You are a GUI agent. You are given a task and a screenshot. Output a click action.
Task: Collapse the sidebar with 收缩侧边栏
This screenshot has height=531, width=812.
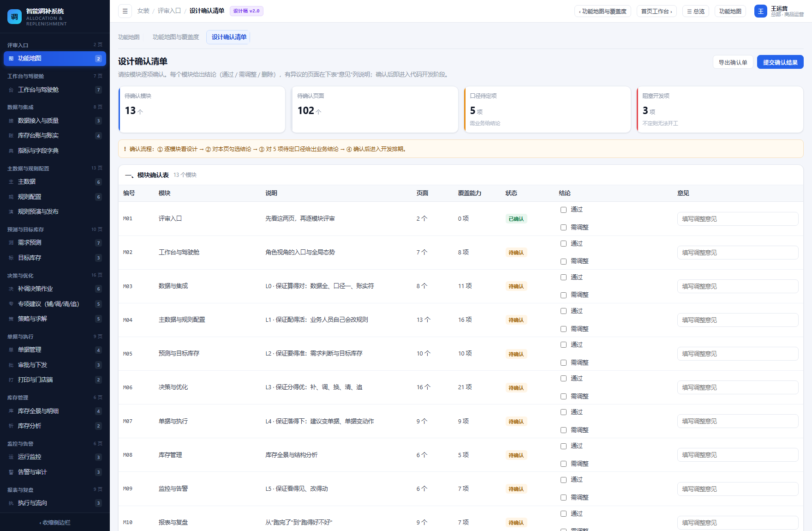coord(55,523)
